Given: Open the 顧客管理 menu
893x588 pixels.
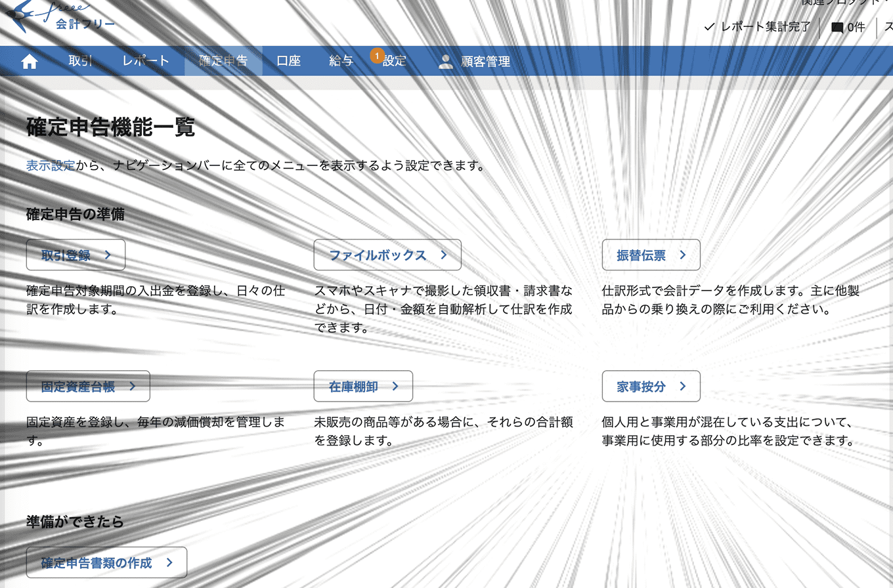Looking at the screenshot, I should (474, 61).
